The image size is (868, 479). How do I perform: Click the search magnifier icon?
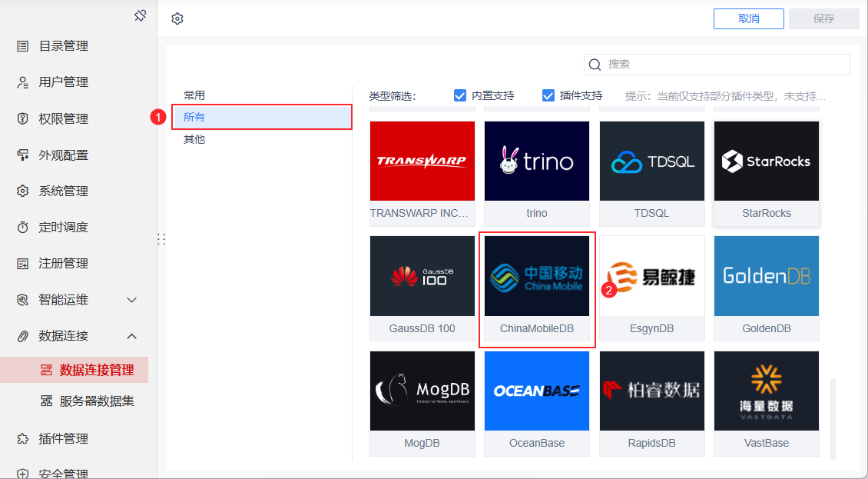595,65
